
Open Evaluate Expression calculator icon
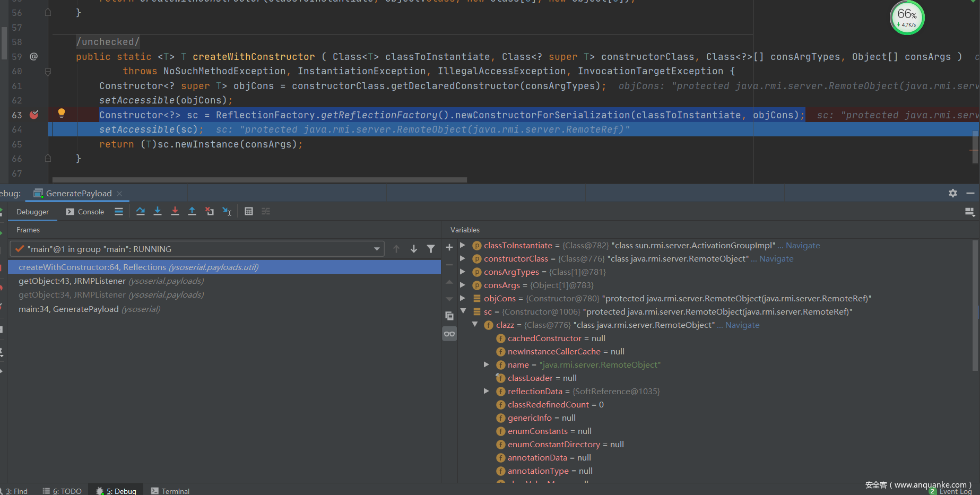(248, 211)
